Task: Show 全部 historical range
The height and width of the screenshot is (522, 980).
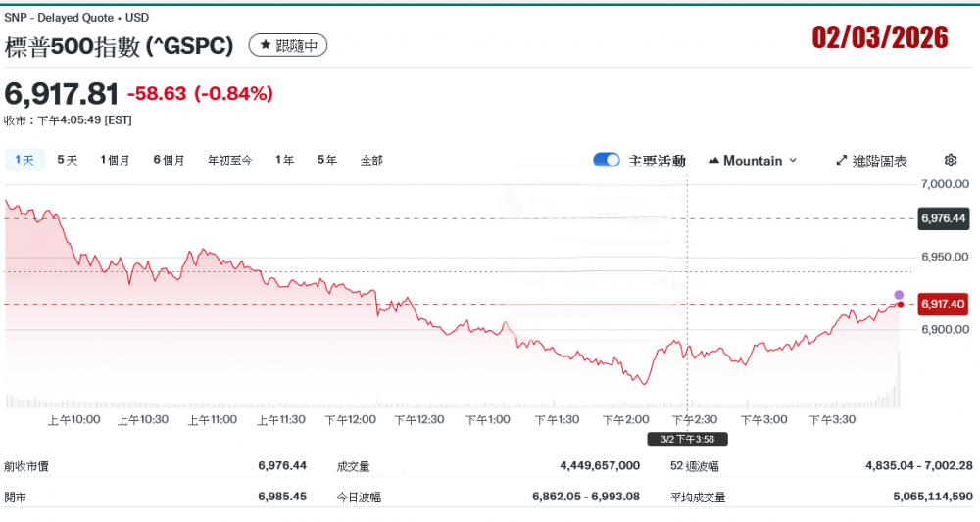Action: 371,160
